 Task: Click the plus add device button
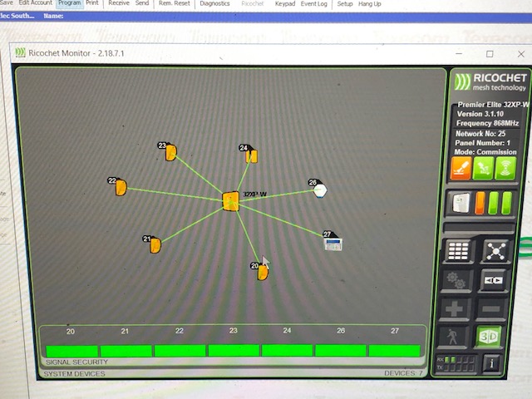point(454,308)
